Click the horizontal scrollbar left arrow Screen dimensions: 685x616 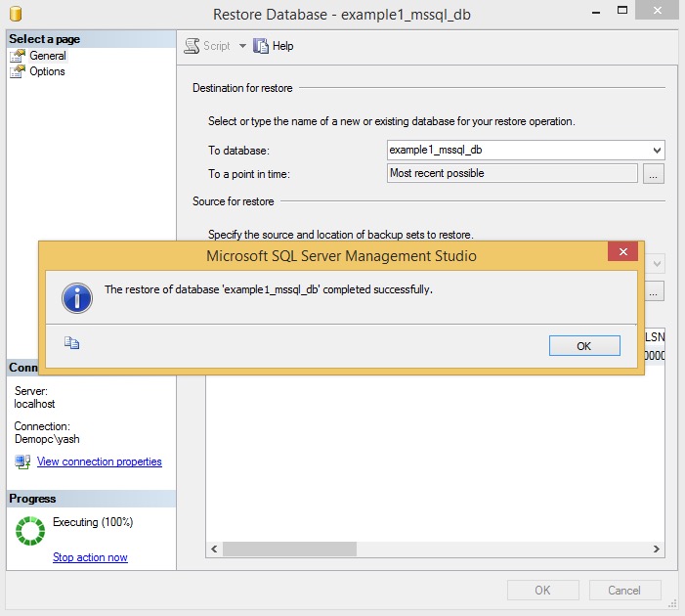click(x=214, y=550)
